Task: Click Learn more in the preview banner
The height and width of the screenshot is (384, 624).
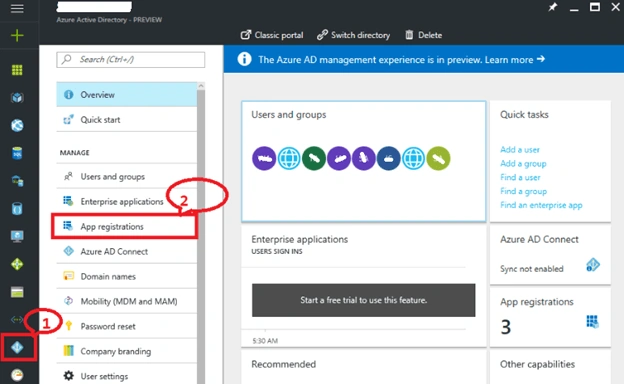Action: point(515,60)
